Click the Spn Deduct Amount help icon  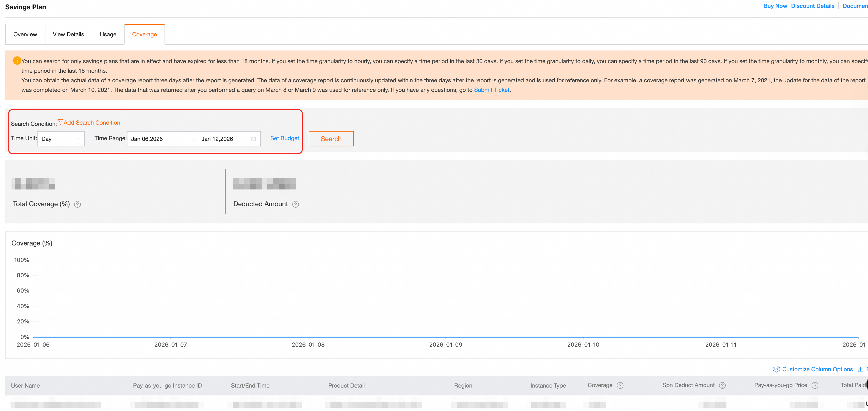(722, 385)
